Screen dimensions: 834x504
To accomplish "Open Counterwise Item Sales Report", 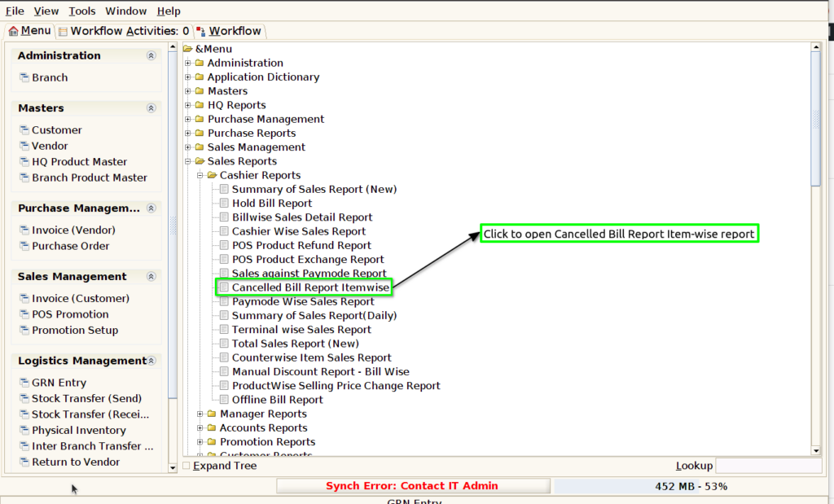I will (312, 357).
